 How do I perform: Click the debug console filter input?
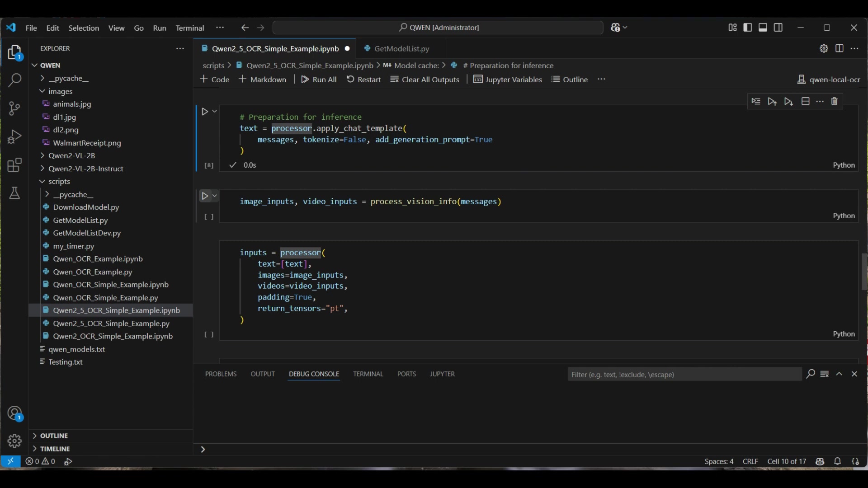tap(684, 375)
